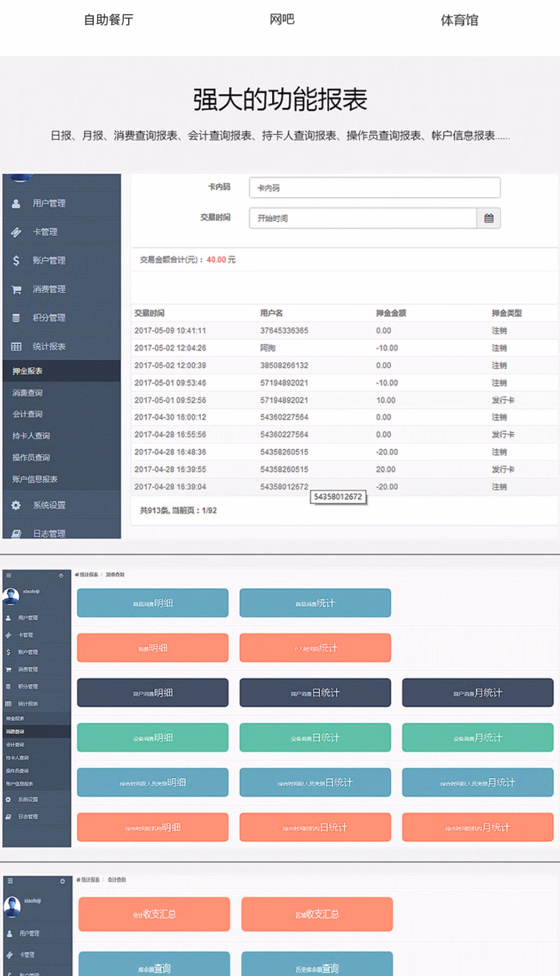Click the 开始时间 date input field
The width and height of the screenshot is (560, 976).
(x=362, y=218)
